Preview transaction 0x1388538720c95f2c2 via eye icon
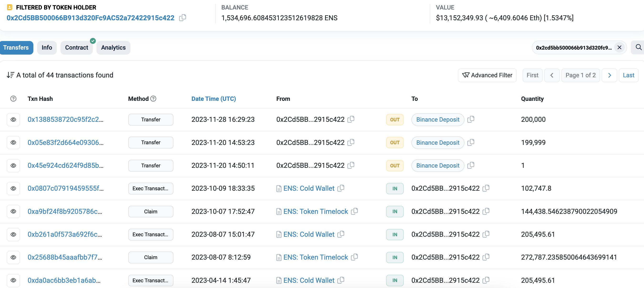This screenshot has width=644, height=288. (13, 119)
